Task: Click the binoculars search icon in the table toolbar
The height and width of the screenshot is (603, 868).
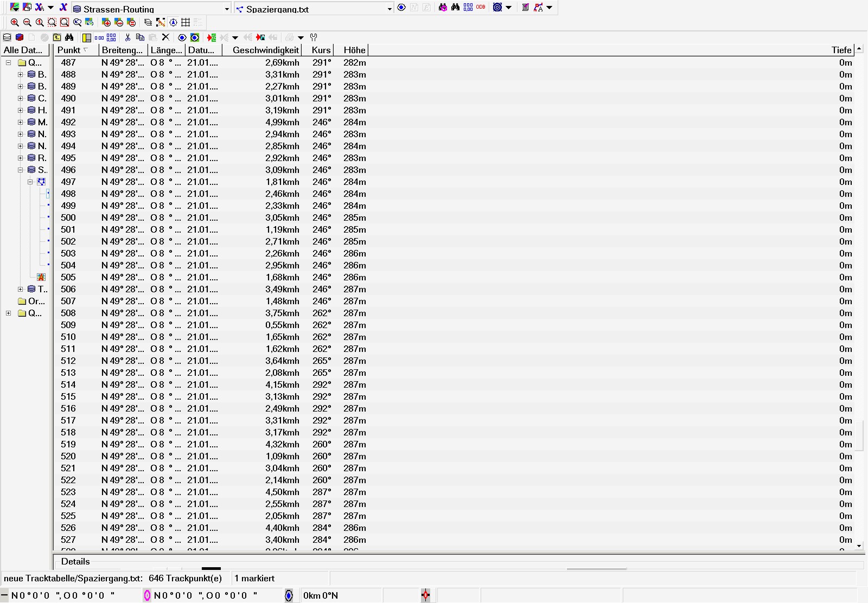Action: [x=69, y=37]
